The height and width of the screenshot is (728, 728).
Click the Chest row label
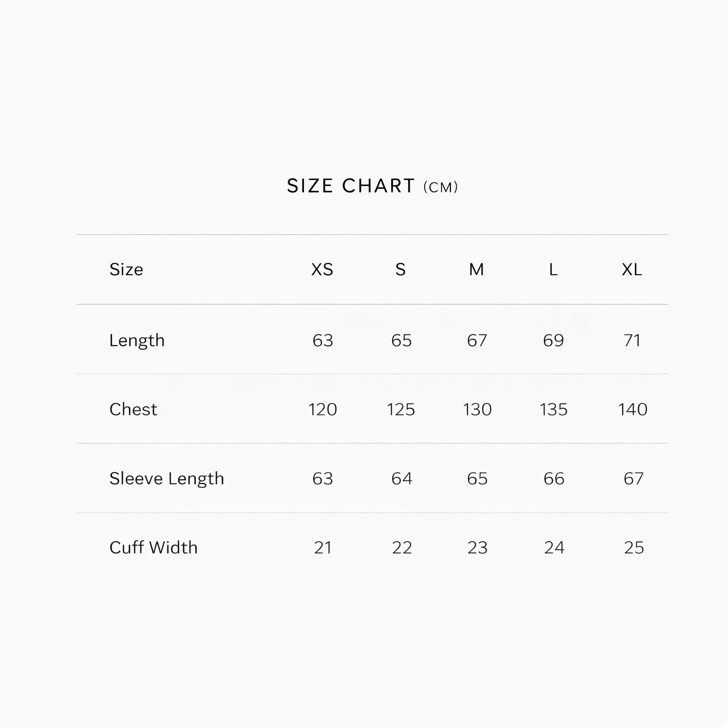click(133, 410)
